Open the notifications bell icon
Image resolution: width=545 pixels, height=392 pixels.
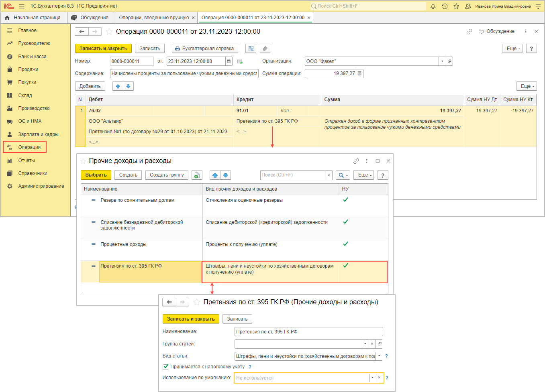click(x=433, y=6)
